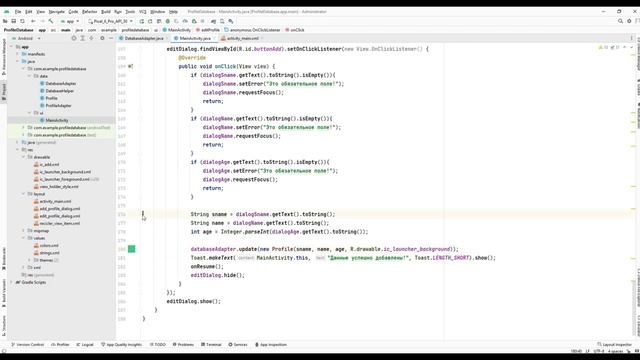Open the Terminal tool window
This screenshot has height=360, width=640.
coord(211,345)
